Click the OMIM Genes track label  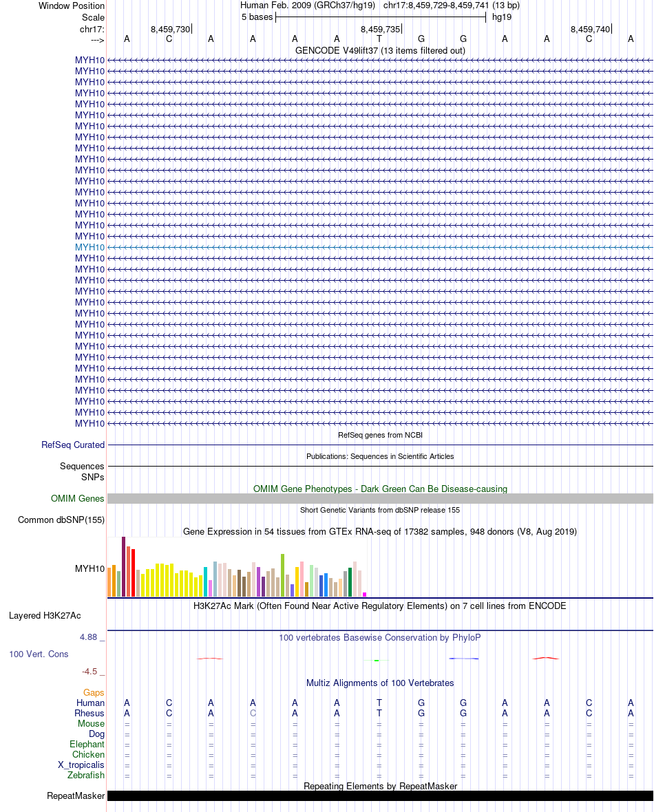click(x=78, y=499)
